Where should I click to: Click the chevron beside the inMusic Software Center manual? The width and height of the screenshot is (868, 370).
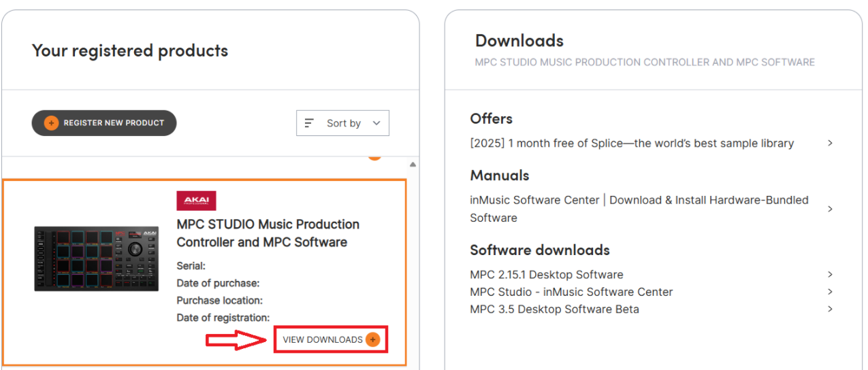point(830,209)
